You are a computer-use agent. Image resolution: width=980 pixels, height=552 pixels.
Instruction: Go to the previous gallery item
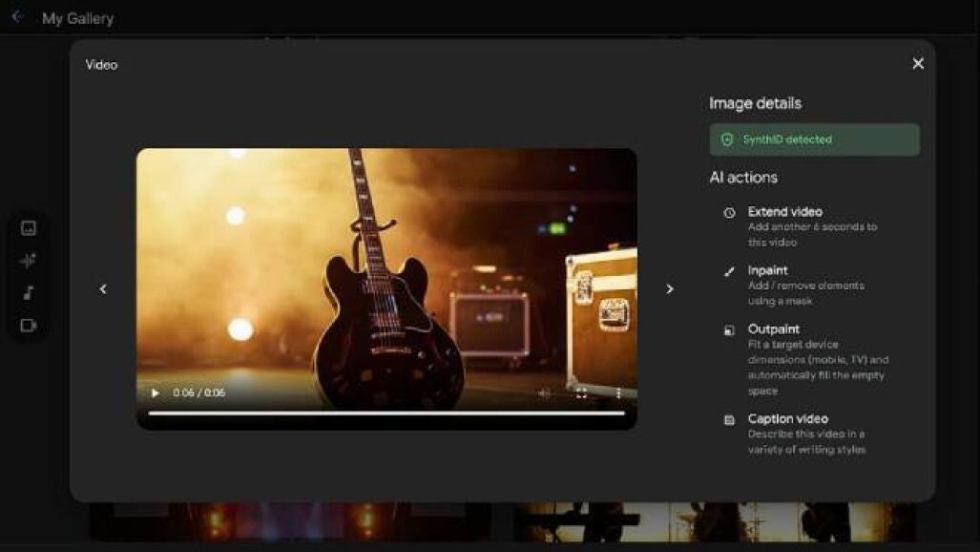point(103,289)
